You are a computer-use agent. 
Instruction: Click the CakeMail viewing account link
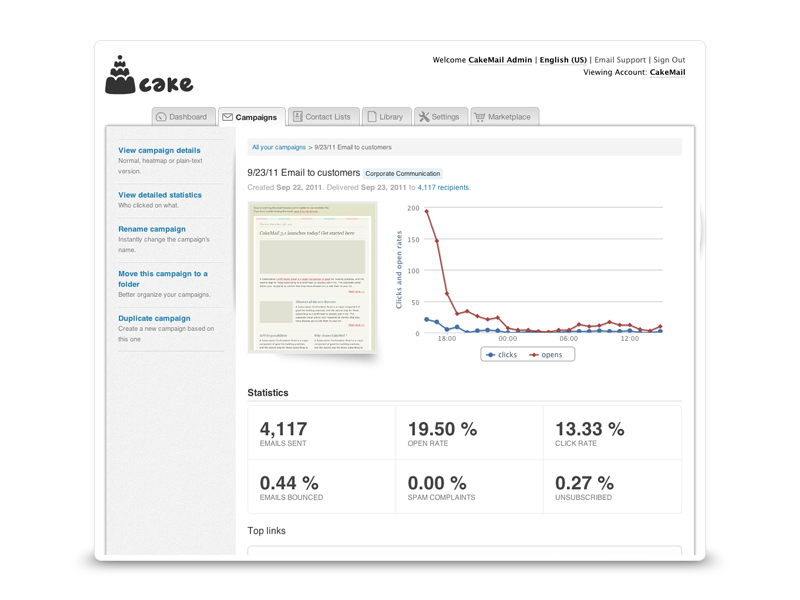click(667, 72)
